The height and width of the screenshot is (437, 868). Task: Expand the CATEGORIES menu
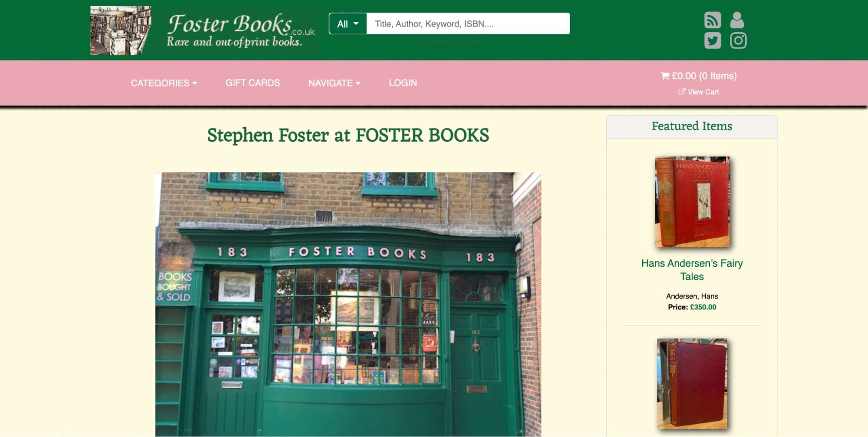coord(164,83)
